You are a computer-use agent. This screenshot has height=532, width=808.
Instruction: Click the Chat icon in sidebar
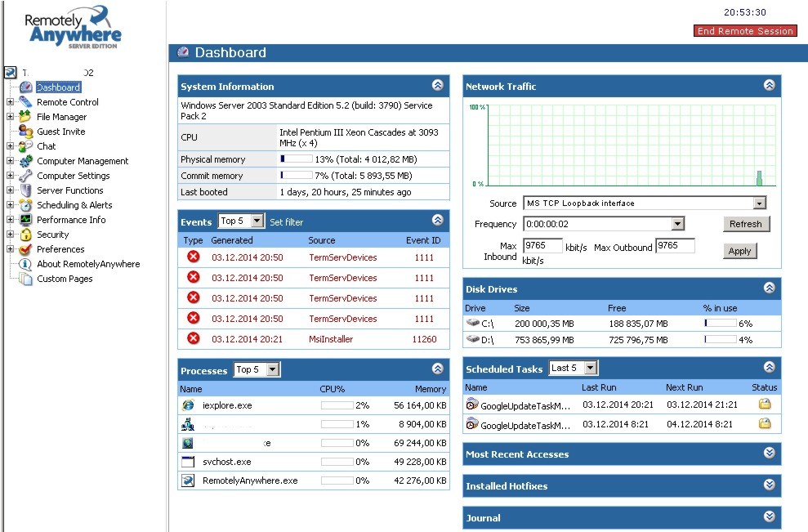click(x=25, y=146)
